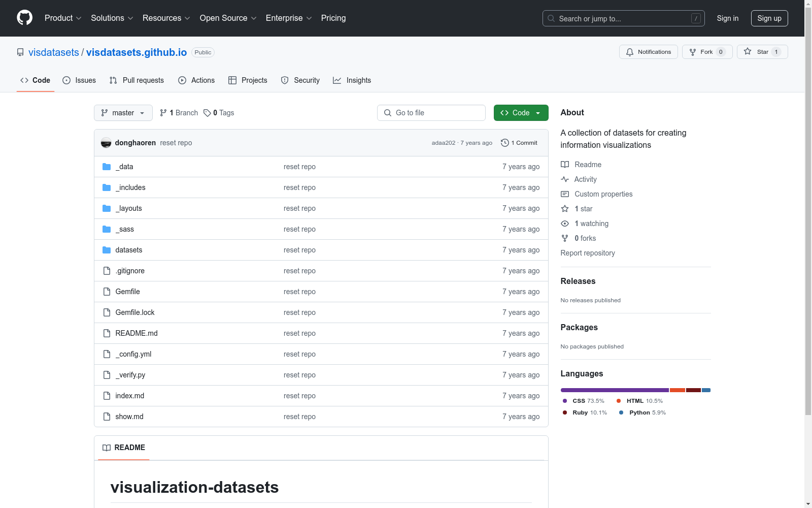812x508 pixels.
Task: Open the visdatasets.github.io repository link
Action: (137, 52)
